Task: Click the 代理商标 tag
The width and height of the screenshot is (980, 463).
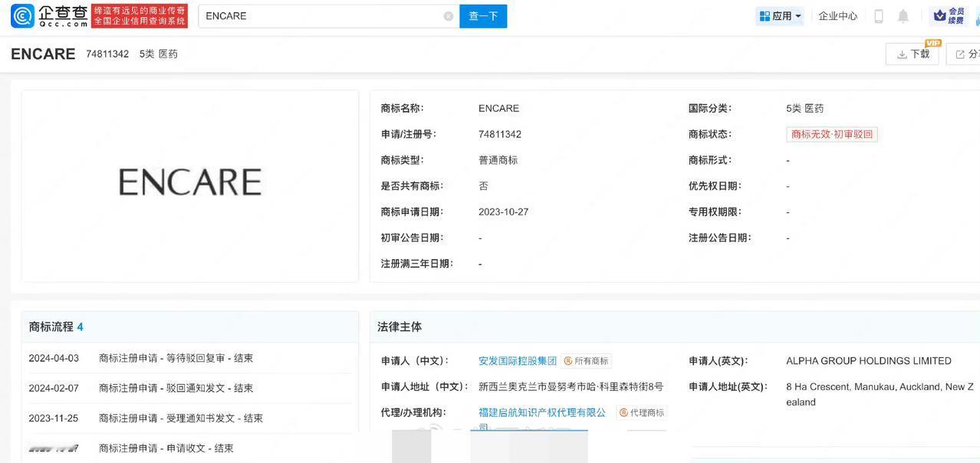Action: coord(642,412)
